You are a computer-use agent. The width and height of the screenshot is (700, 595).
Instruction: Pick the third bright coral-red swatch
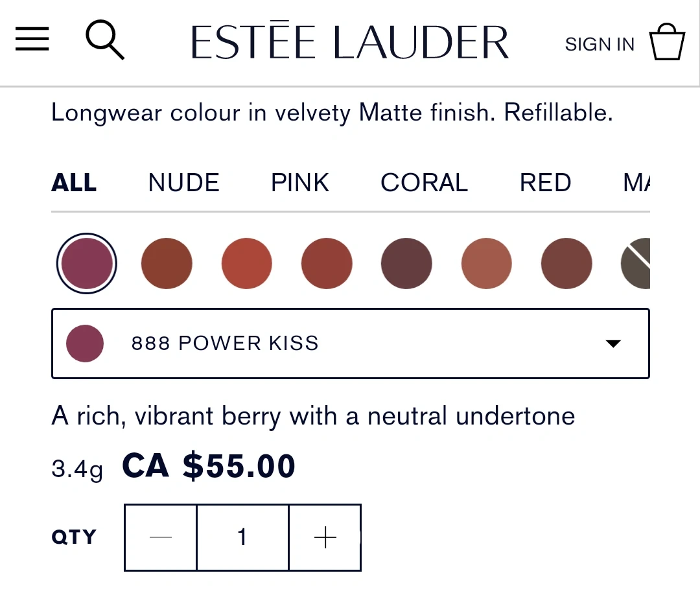(x=247, y=264)
